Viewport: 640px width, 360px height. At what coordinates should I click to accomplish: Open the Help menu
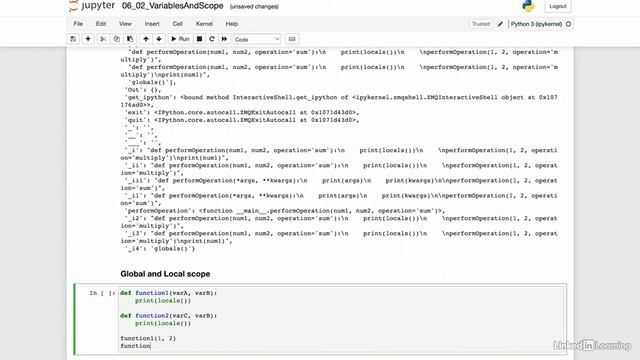pyautogui.click(x=231, y=24)
